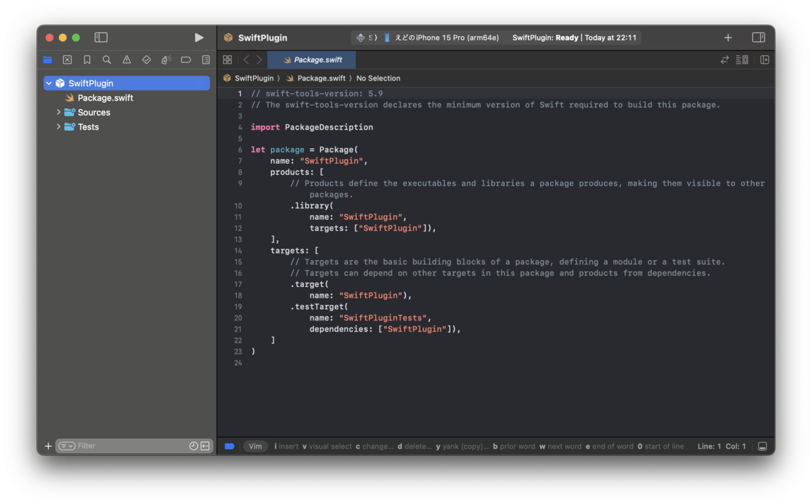Toggle the right inspector panel
Screen dimensions: 812x504
(x=759, y=38)
